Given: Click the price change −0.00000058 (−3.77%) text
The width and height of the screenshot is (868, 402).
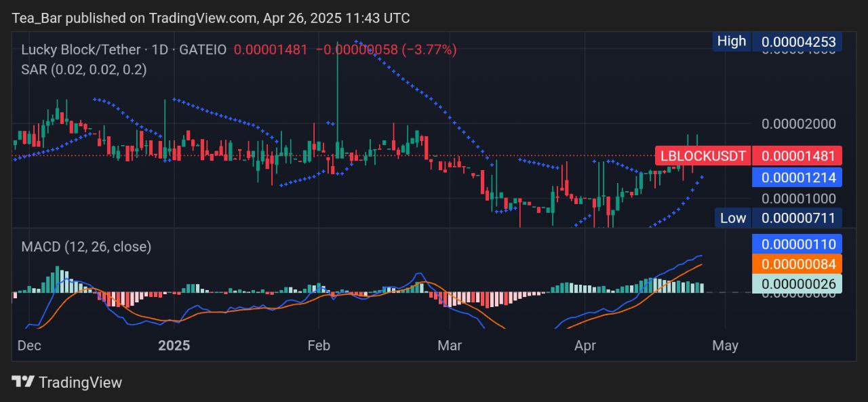Looking at the screenshot, I should pos(387,49).
